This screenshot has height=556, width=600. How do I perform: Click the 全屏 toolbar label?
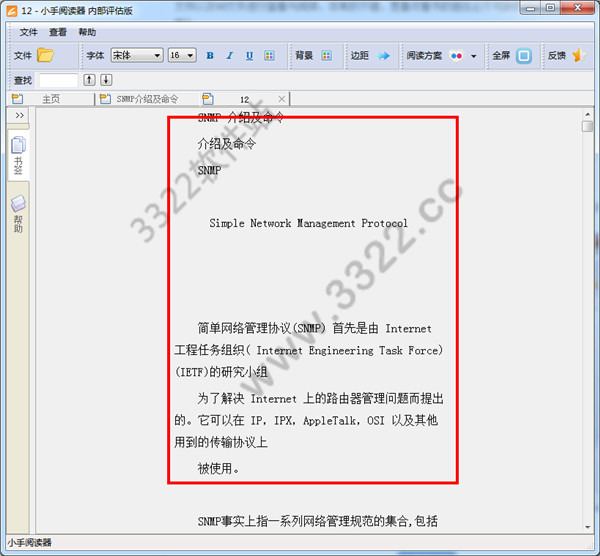click(501, 55)
